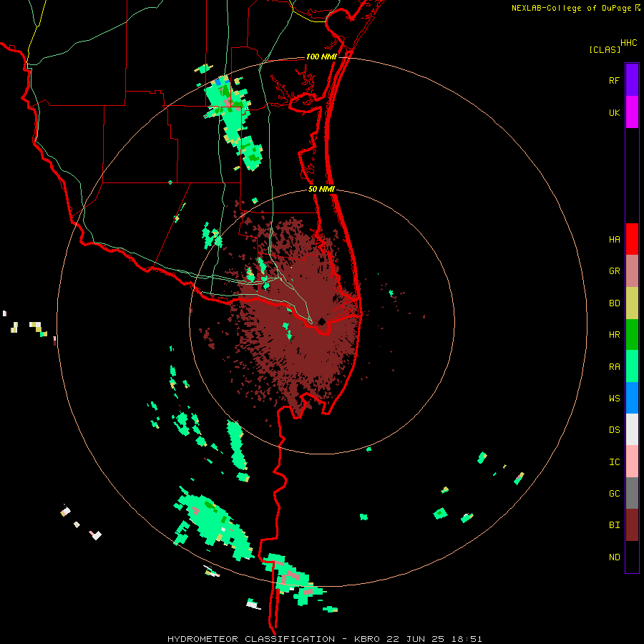This screenshot has width=644, height=644.
Task: Select the GR pink-brown legend swatch
Action: click(x=632, y=271)
